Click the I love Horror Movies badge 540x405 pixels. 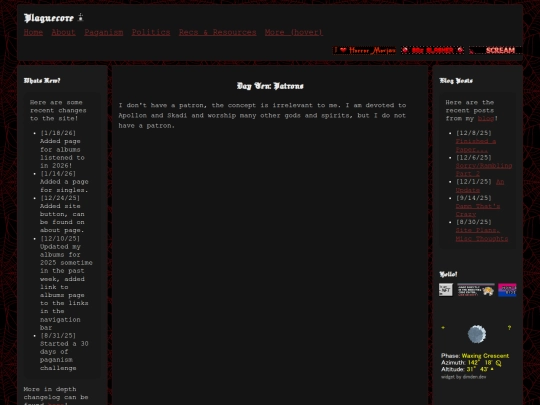pyautogui.click(x=364, y=50)
